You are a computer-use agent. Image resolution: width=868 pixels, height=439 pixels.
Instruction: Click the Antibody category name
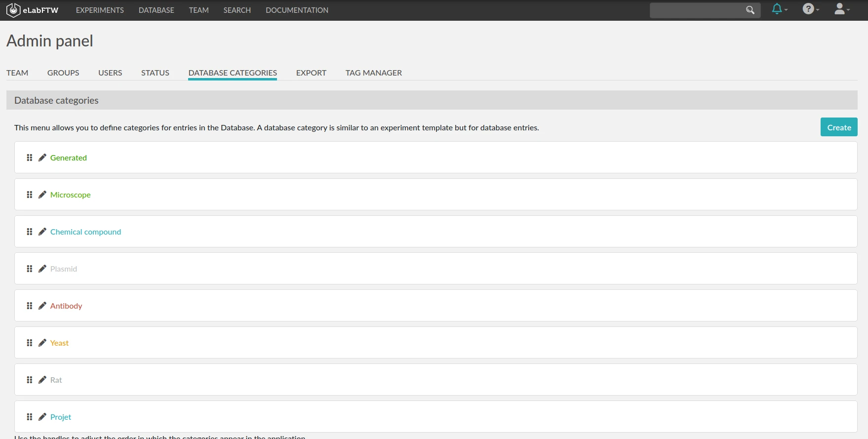[66, 306]
